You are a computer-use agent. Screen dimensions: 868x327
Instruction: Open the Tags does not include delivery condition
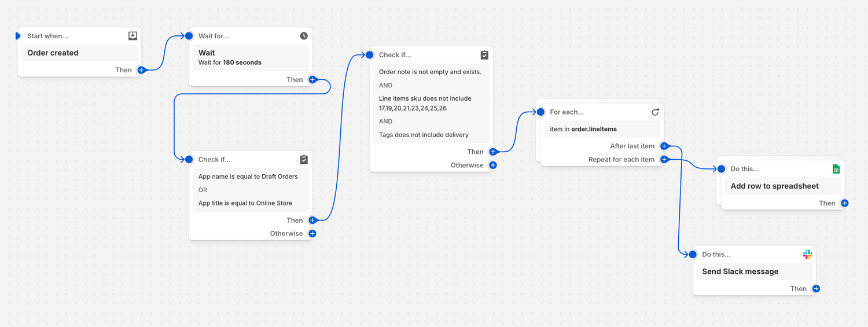[424, 135]
